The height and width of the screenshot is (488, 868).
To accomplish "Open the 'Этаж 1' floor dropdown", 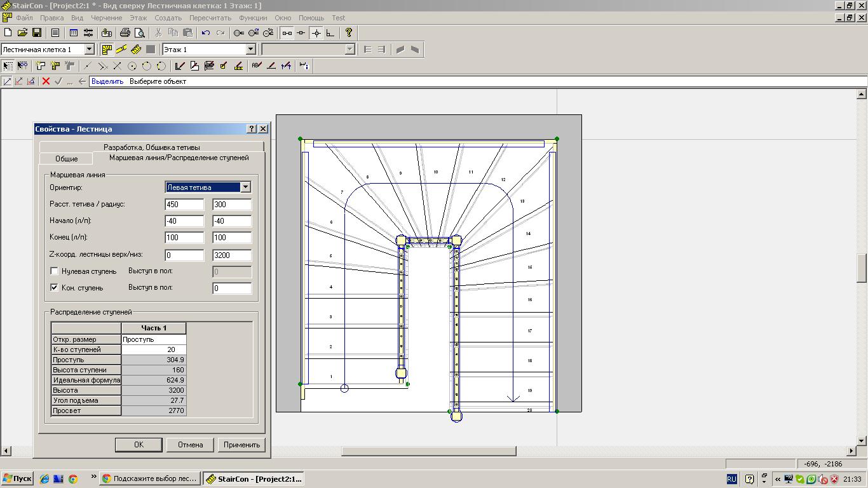I will click(250, 50).
